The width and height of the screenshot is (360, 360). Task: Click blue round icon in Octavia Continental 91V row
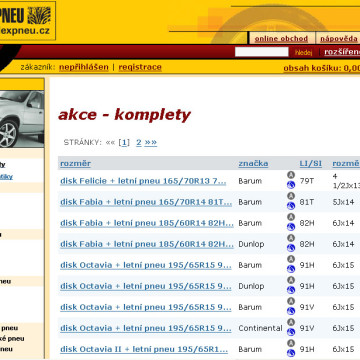point(291,332)
